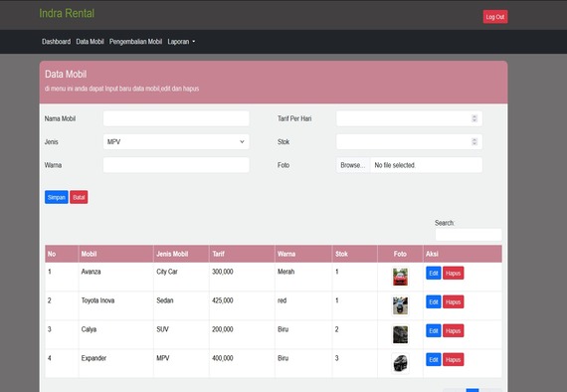Click the Browse file button for Foto

pyautogui.click(x=353, y=165)
